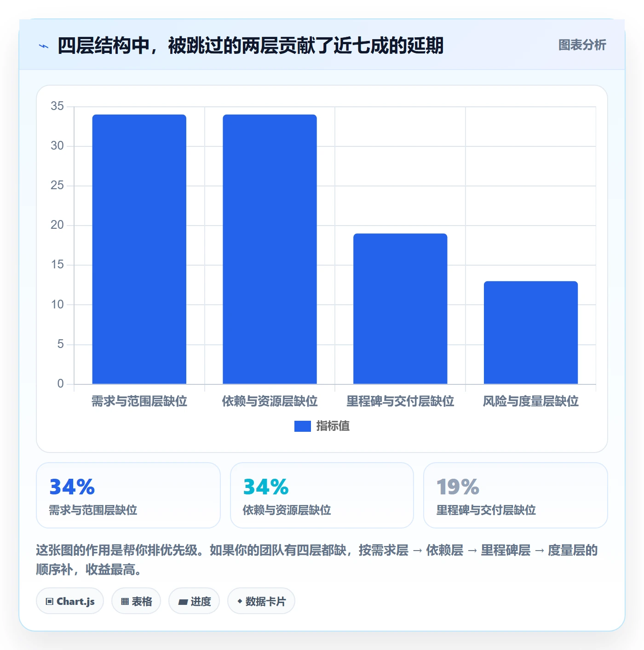Viewport: 644px width, 650px height.
Task: Open the cyan 34% 依赖与资源层缺位 card
Action: click(322, 495)
